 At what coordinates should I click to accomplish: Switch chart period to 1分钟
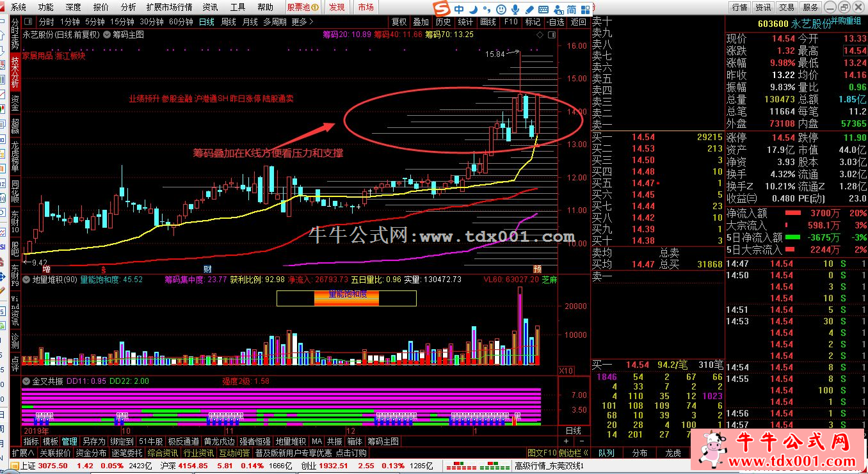click(x=70, y=21)
